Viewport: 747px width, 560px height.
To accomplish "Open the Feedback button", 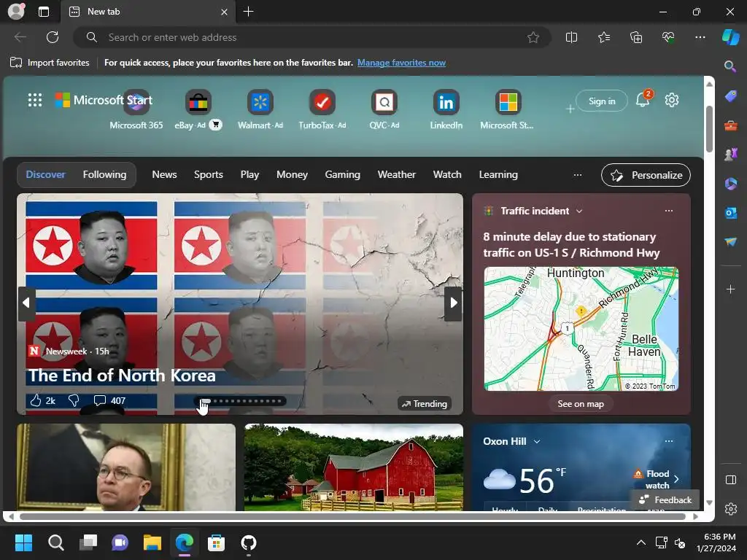I will tap(665, 500).
